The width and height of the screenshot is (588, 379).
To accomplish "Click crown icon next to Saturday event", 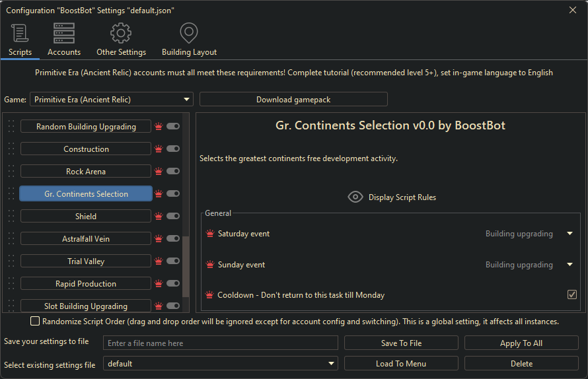I will [x=210, y=234].
